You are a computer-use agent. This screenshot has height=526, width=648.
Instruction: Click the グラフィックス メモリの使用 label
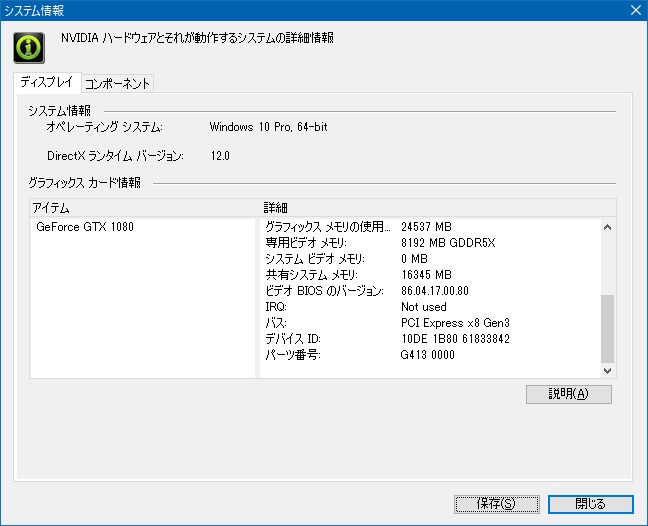[x=327, y=227]
